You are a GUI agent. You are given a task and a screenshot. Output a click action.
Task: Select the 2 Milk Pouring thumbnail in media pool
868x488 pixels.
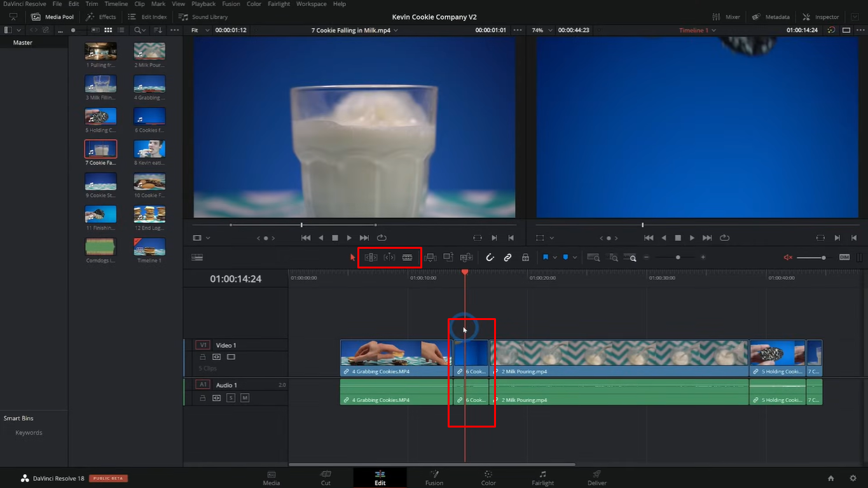click(x=149, y=52)
